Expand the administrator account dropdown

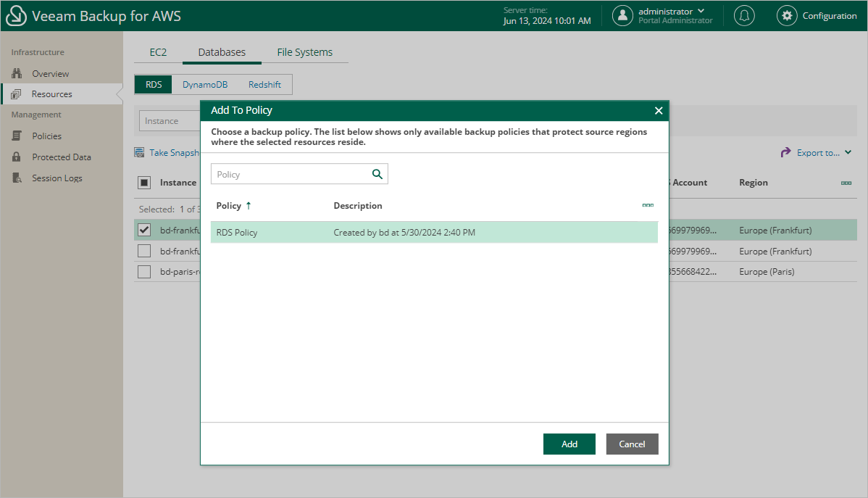click(701, 11)
